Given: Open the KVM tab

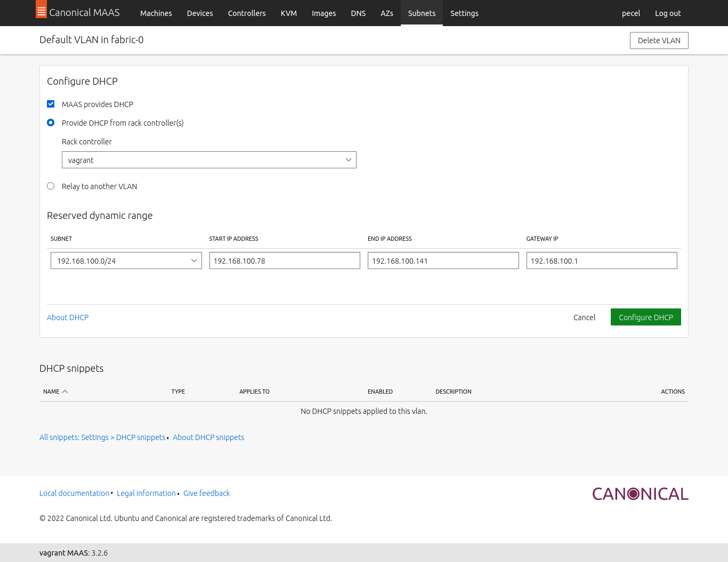Looking at the screenshot, I should tap(289, 13).
